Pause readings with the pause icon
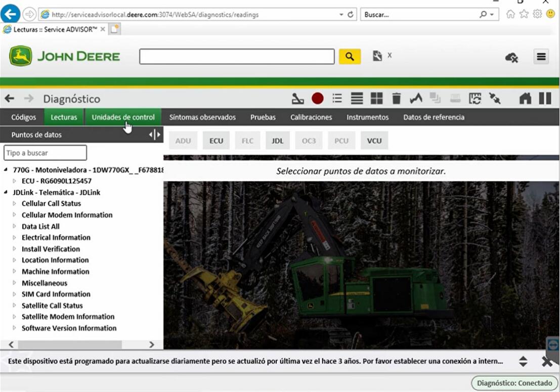 545,98
